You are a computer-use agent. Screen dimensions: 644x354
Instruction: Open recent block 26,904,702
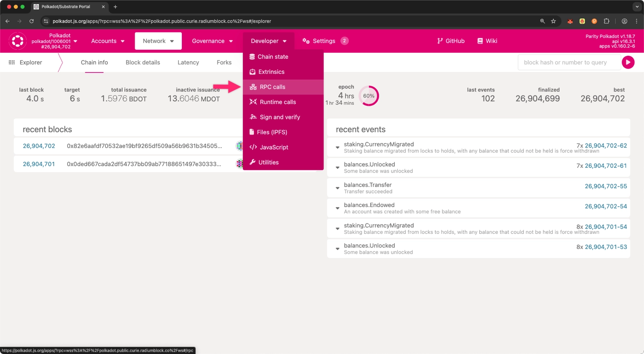pyautogui.click(x=39, y=146)
